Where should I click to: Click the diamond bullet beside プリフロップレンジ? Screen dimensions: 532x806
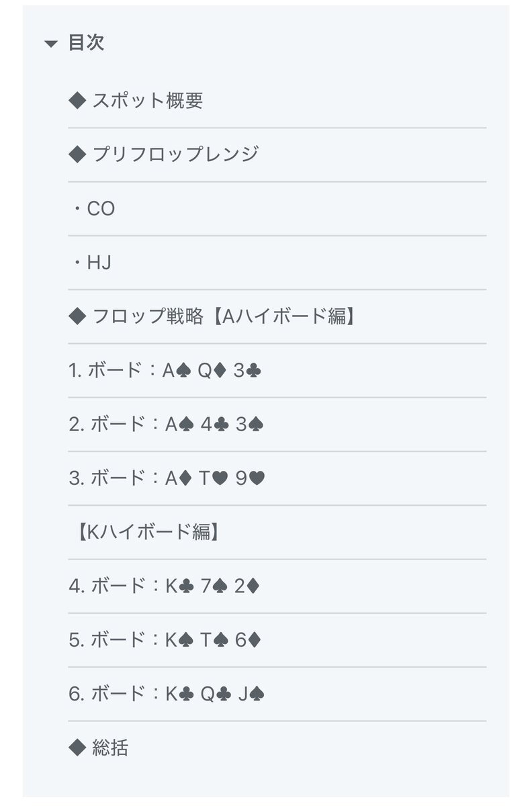point(78,154)
